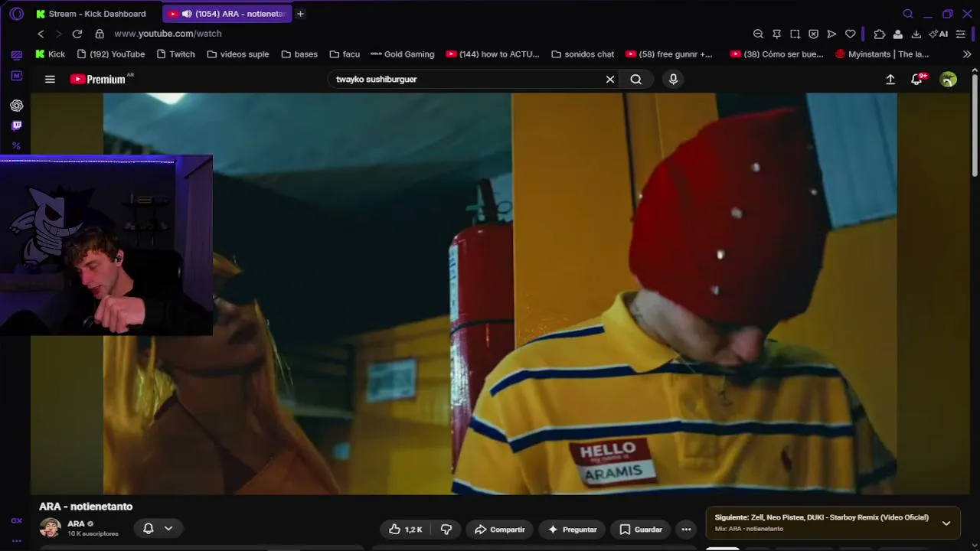
Task: Switch to the ARA - notienetanto YouTube tab
Action: click(x=227, y=14)
